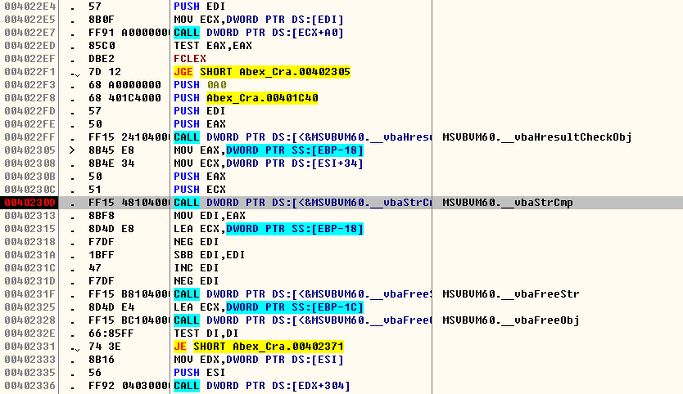Click address 004022FF in the address column

tap(30, 137)
